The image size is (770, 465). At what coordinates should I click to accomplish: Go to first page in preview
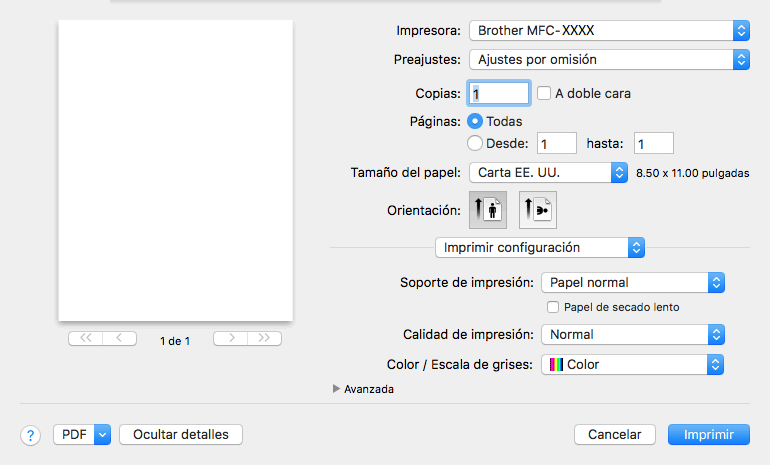pos(85,338)
